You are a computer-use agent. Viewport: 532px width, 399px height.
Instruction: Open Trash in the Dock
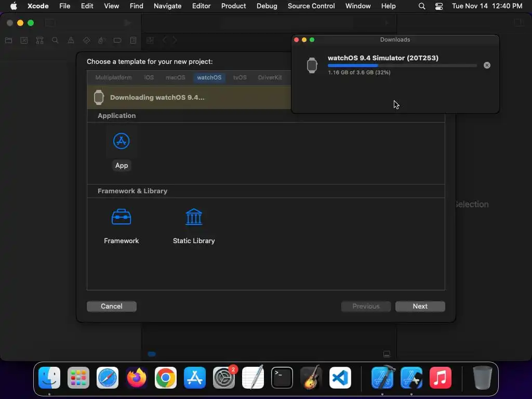click(x=483, y=378)
